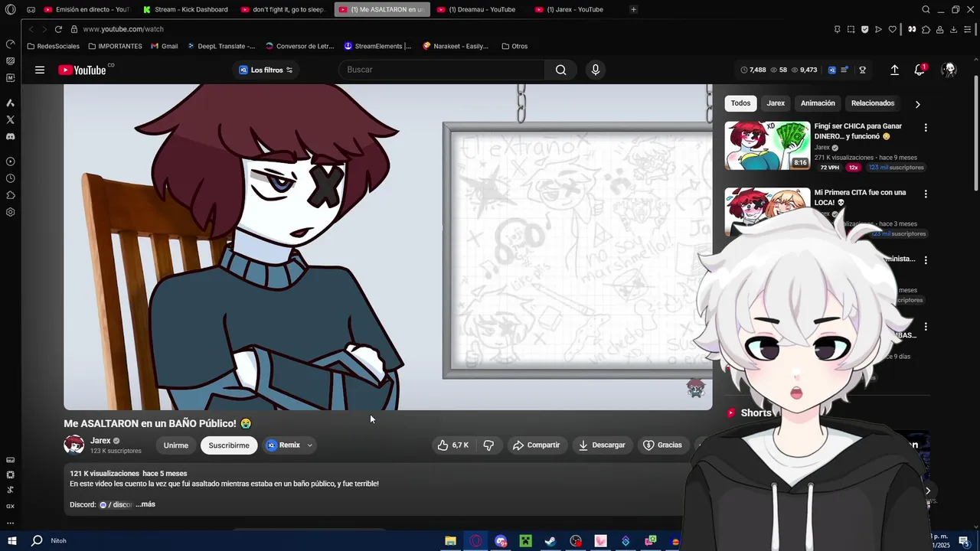
Task: Open more options on the Opera sidebar
Action: (x=10, y=523)
